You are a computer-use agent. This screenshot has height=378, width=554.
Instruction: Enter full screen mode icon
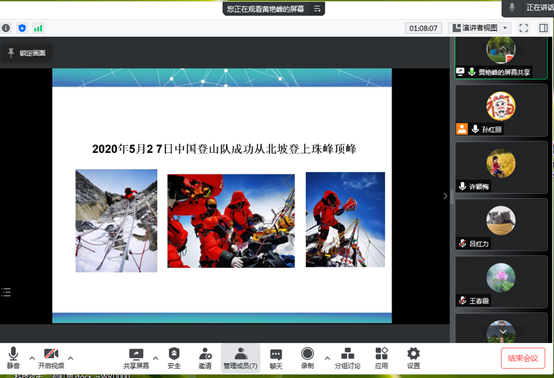tap(524, 28)
